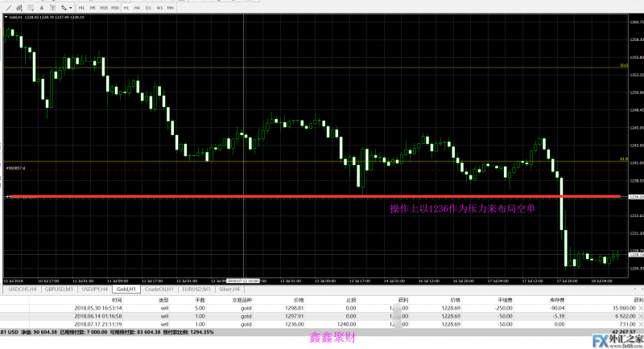This screenshot has width=644, height=349.
Task: Switch chart to M15 timeframe
Action: (104, 6)
